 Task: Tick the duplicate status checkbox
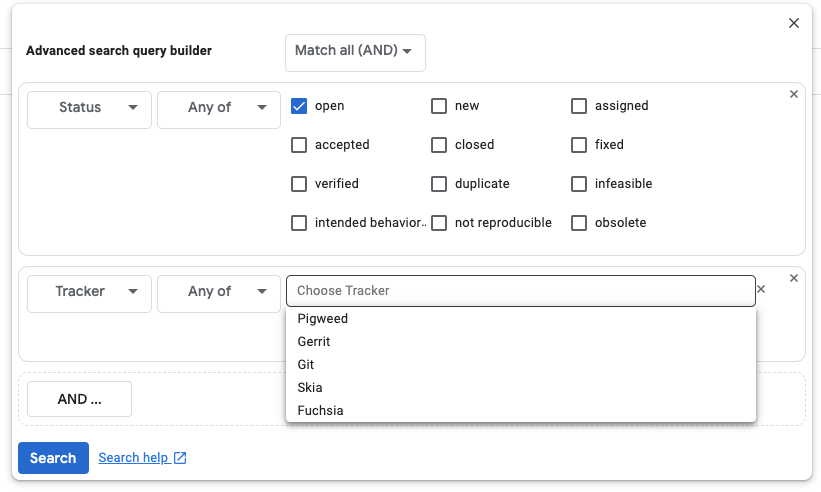(439, 184)
